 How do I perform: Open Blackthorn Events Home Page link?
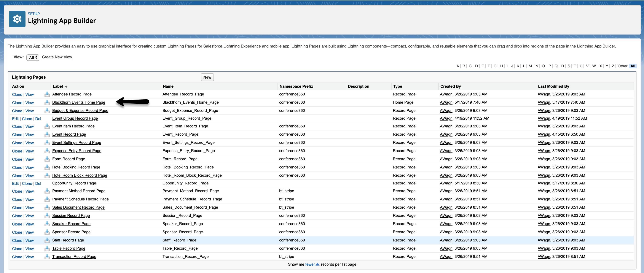click(79, 102)
